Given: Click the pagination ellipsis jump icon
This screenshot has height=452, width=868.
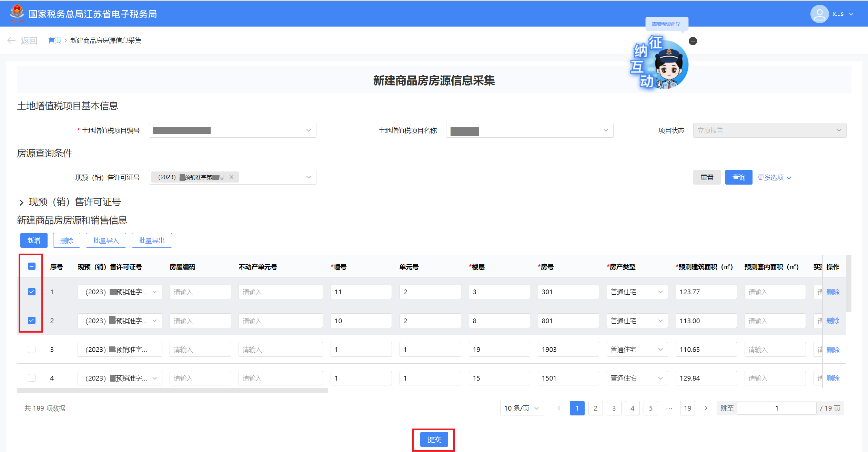Looking at the screenshot, I should pyautogui.click(x=669, y=408).
